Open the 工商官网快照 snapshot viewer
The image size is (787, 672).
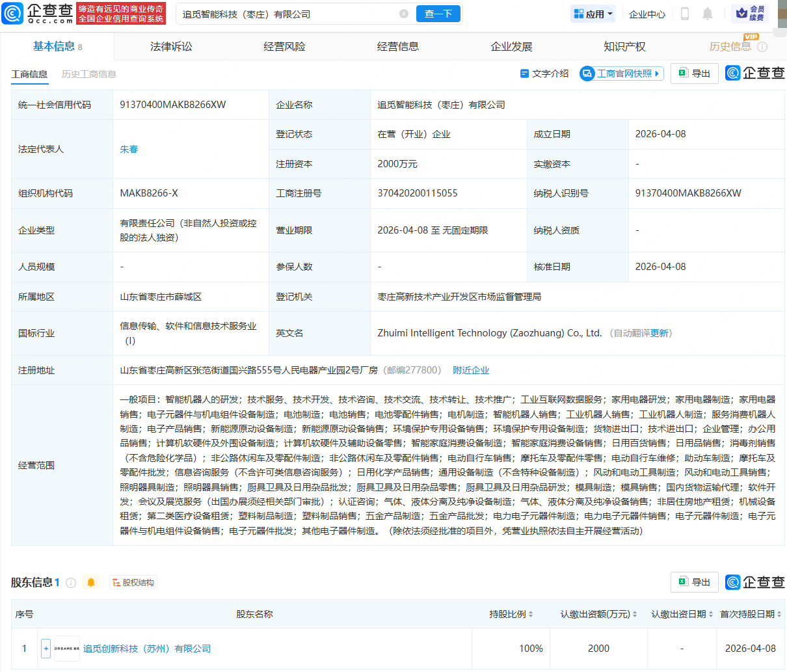pos(621,73)
